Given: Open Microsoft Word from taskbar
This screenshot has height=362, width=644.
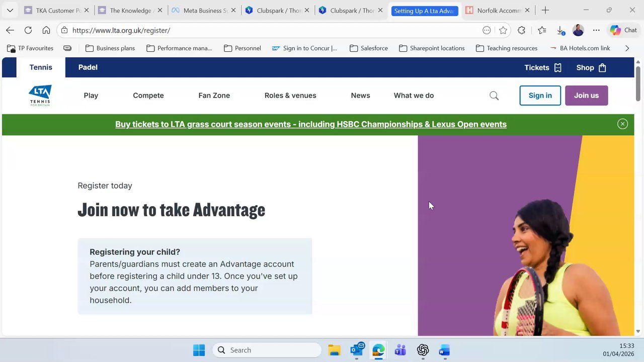Looking at the screenshot, I should click(x=444, y=350).
